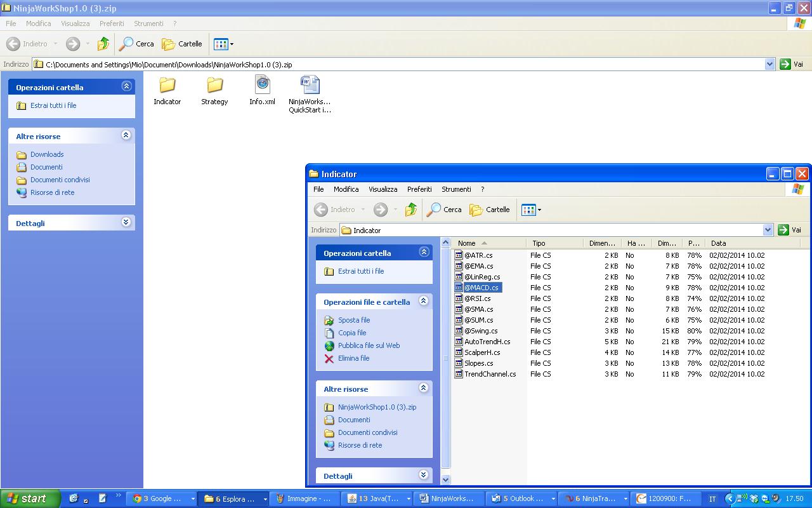Open NinjaWorkShop1.0 (3).zip link in Indicator sidebar
The height and width of the screenshot is (508, 812).
(x=377, y=407)
